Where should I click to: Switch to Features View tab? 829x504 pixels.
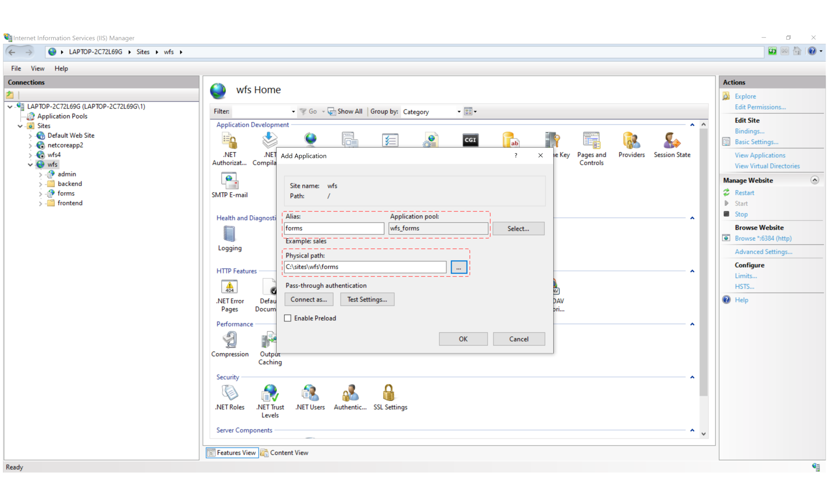(232, 453)
